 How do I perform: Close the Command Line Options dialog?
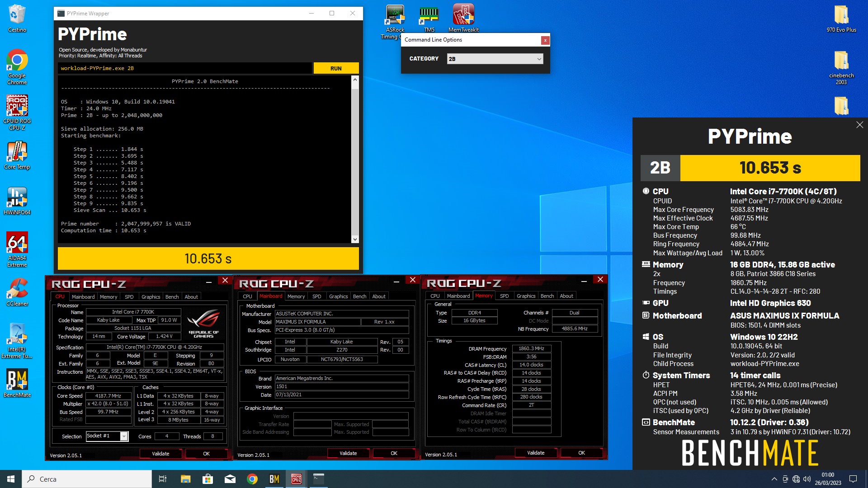(545, 40)
